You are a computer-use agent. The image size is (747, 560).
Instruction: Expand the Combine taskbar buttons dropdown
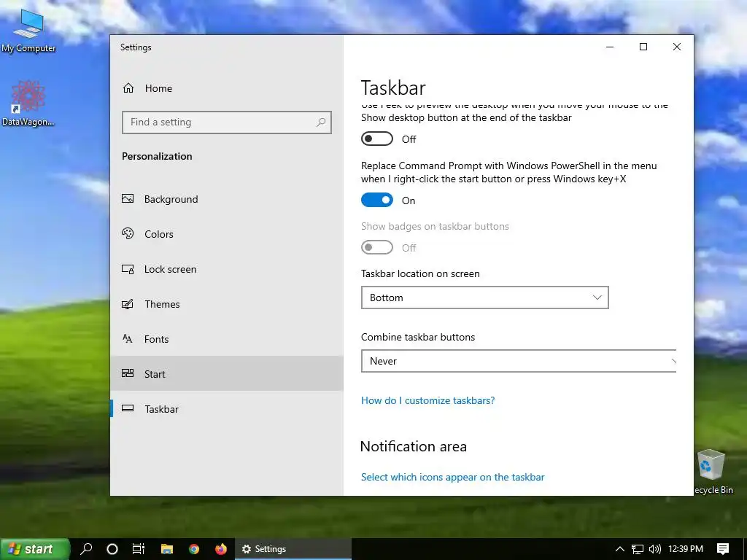(519, 361)
